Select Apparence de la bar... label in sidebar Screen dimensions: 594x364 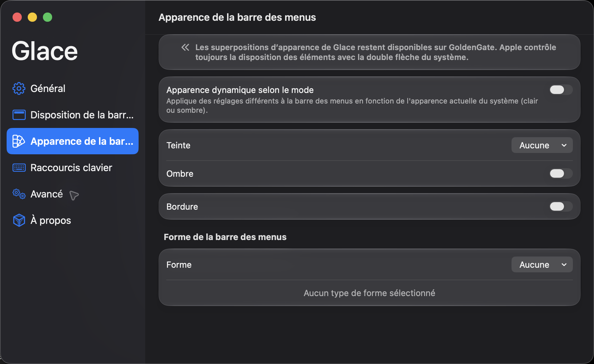pos(82,141)
